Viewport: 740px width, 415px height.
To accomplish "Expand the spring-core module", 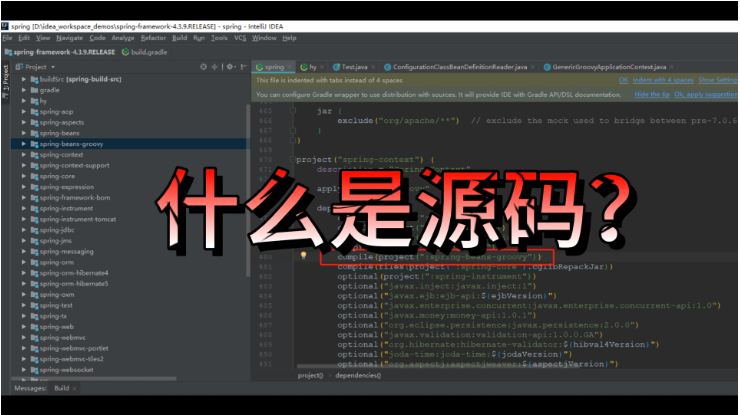I will (24, 176).
